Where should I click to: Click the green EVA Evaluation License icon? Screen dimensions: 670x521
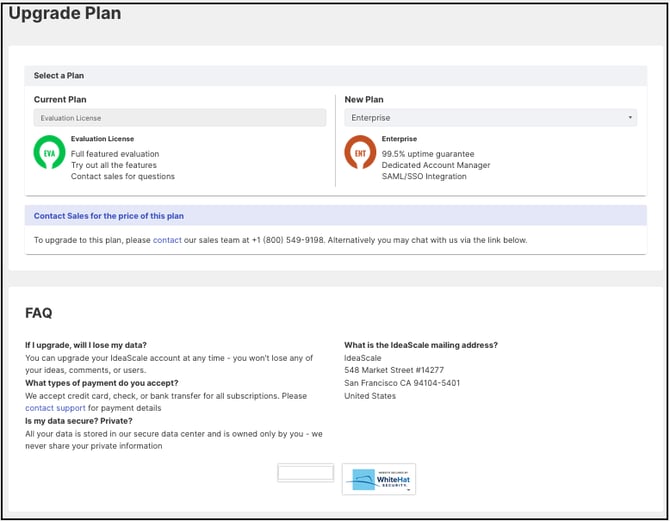(49, 153)
